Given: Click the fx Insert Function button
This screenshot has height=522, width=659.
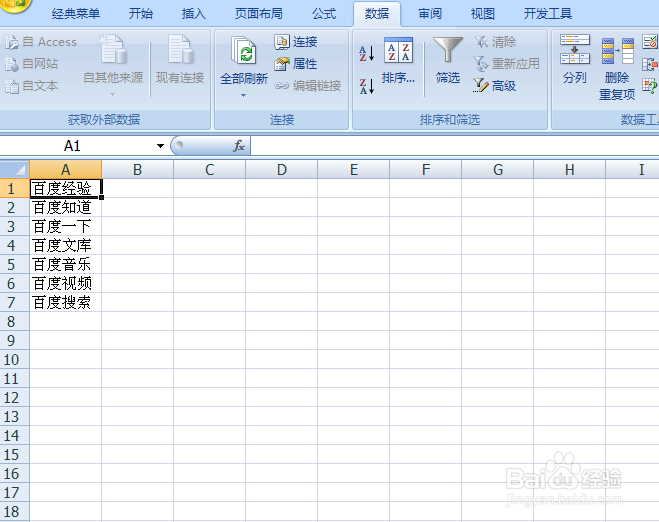Looking at the screenshot, I should pyautogui.click(x=239, y=146).
